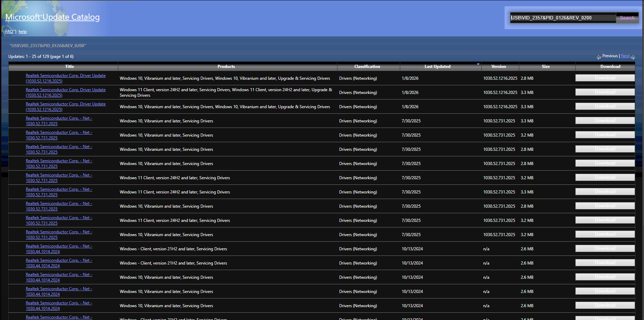The height and width of the screenshot is (320, 644).
Task: Focus the catalog search text box
Action: pos(563,18)
